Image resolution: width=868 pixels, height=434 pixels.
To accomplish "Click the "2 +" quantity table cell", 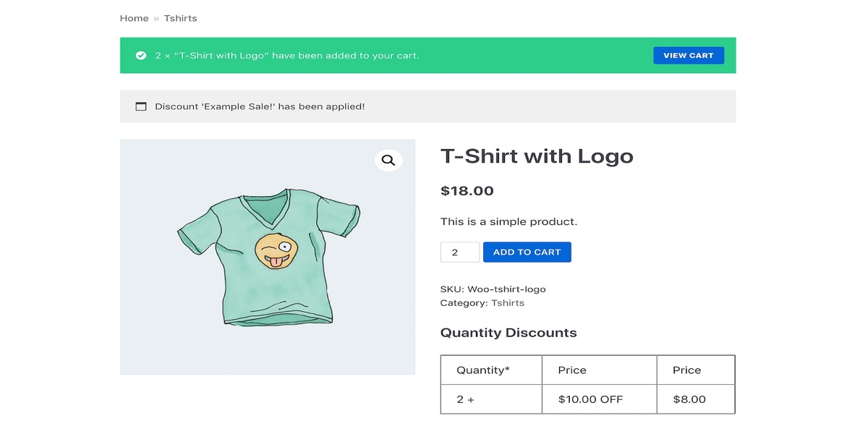I will point(466,399).
